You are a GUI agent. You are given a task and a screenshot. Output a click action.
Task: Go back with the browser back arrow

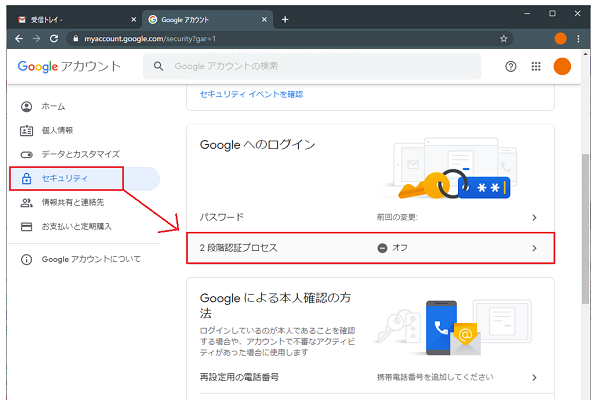pos(19,38)
